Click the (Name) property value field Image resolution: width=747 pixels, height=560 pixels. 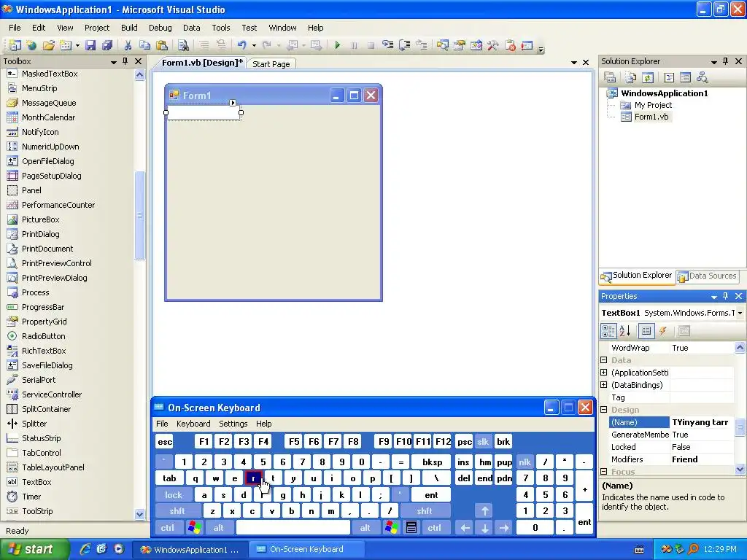tap(702, 422)
